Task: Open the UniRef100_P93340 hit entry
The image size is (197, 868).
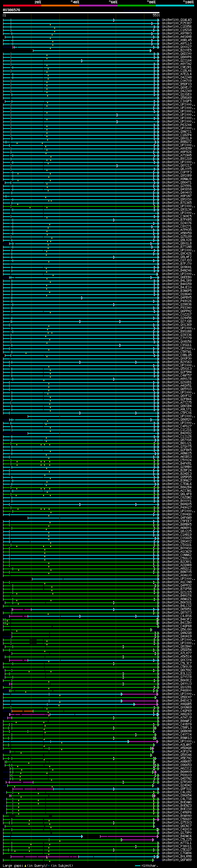Action: [x=176, y=308]
